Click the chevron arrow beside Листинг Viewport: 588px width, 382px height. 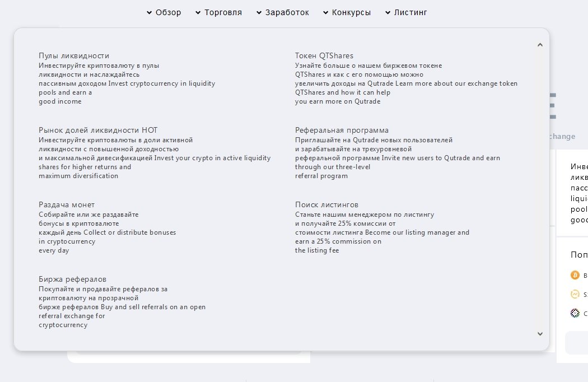(388, 12)
